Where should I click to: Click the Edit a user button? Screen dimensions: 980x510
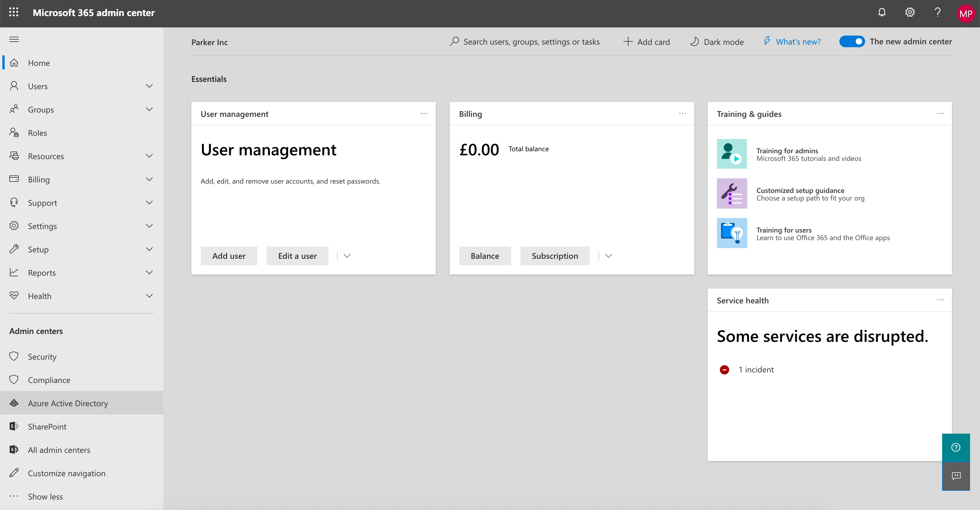click(297, 256)
